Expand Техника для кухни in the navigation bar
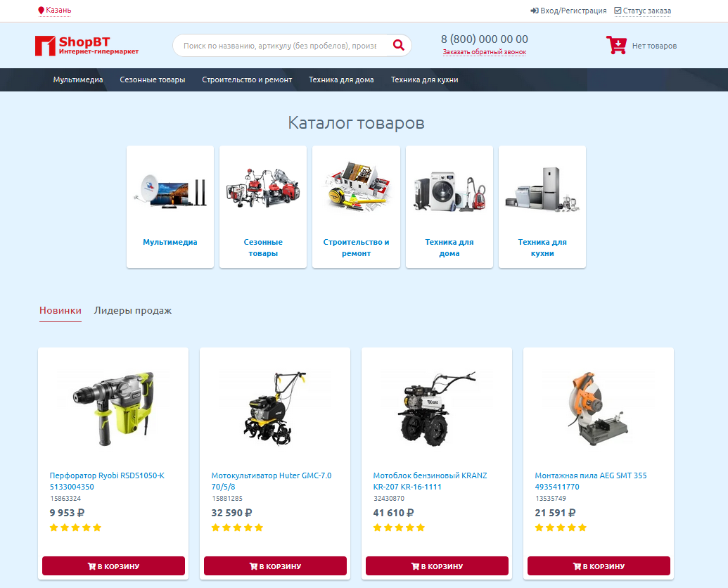Viewport: 728px width, 588px height. pyautogui.click(x=424, y=80)
